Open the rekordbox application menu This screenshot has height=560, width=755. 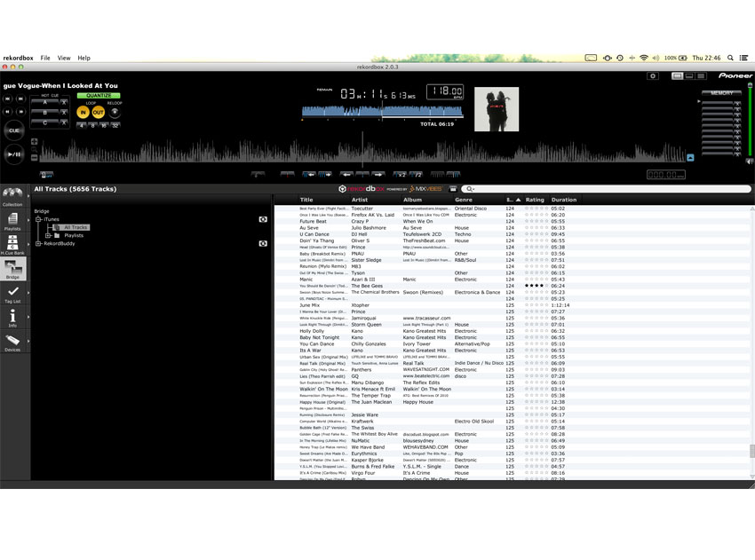[x=19, y=58]
